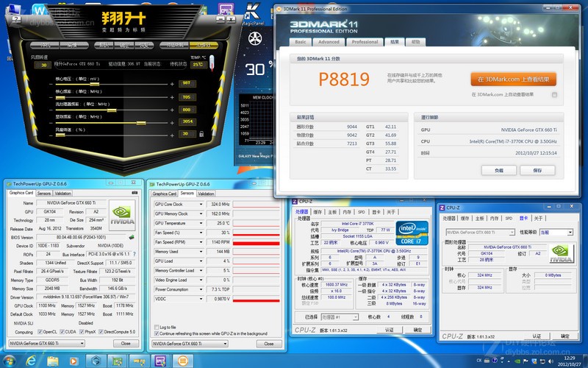Open Validation tab in GPU-Z Graphics Card window
This screenshot has width=588, height=368.
[x=62, y=194]
